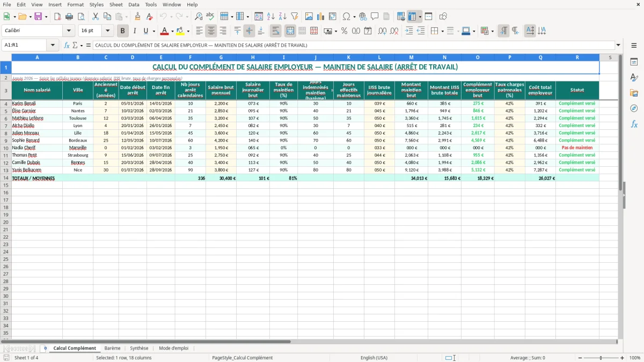
Task: Open Conditional Formatting dropdown arrow
Action: click(x=493, y=31)
